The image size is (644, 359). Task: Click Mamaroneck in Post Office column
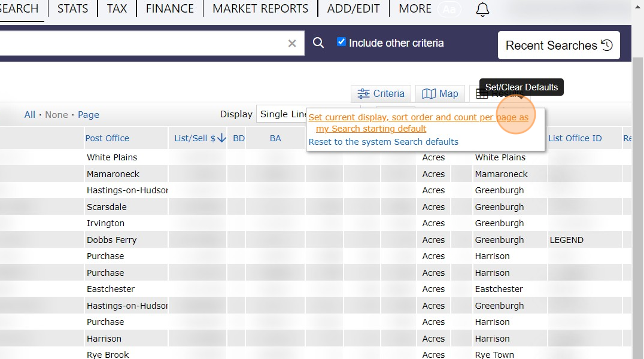[x=113, y=174]
